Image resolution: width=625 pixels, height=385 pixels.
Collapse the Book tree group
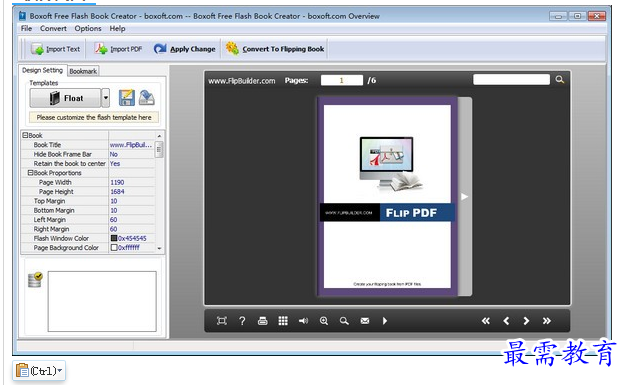tap(25, 135)
